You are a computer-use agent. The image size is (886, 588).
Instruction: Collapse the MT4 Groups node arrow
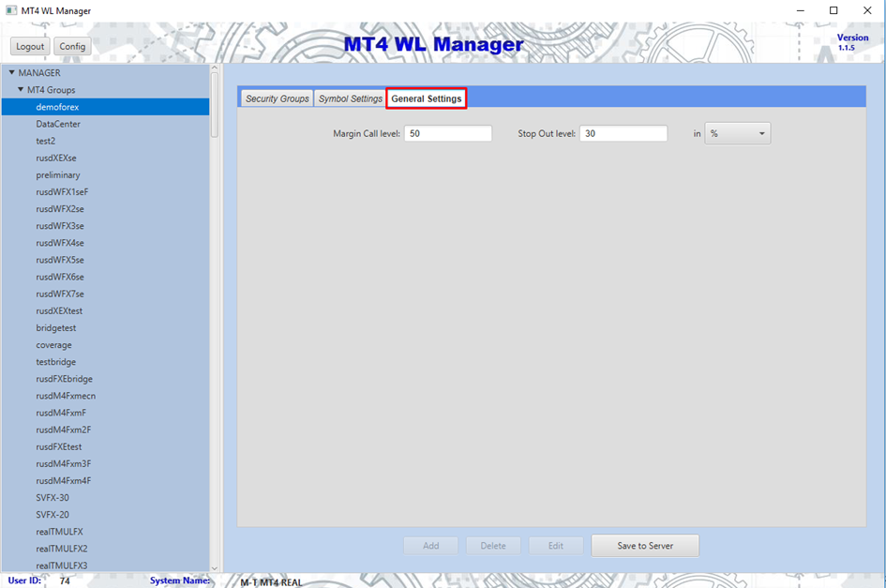(21, 89)
